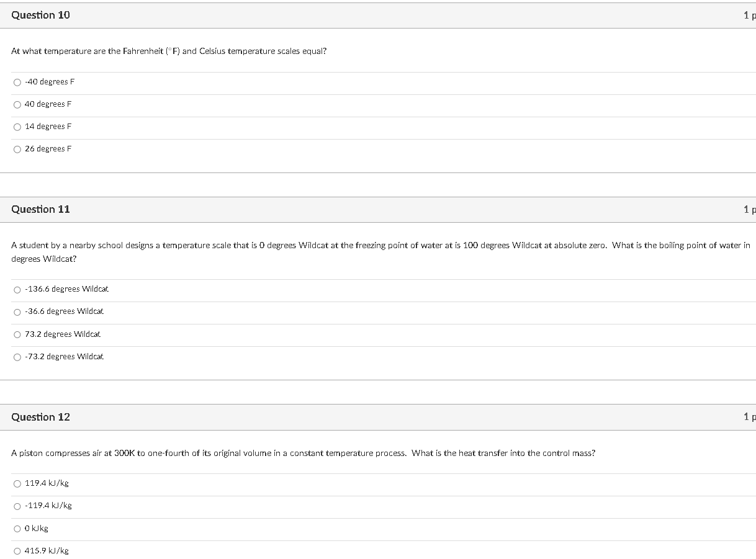Pick -36.6 degrees Wildcat option
Viewport: 756px width, 559px height.
(17, 311)
